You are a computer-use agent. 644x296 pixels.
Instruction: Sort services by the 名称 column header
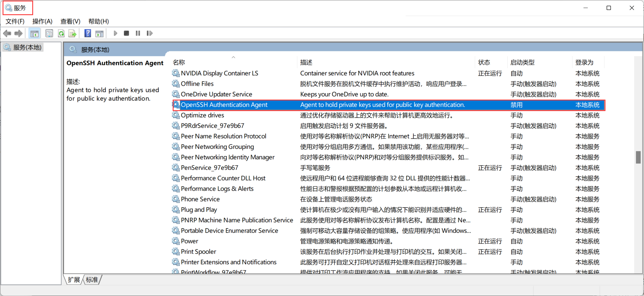pos(179,62)
